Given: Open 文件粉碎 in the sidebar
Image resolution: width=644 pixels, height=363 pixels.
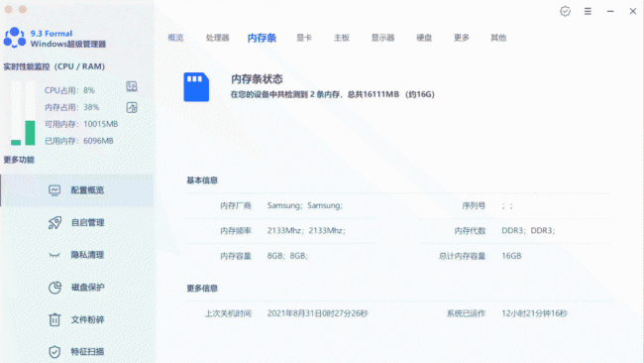Looking at the screenshot, I should pyautogui.click(x=77, y=319).
